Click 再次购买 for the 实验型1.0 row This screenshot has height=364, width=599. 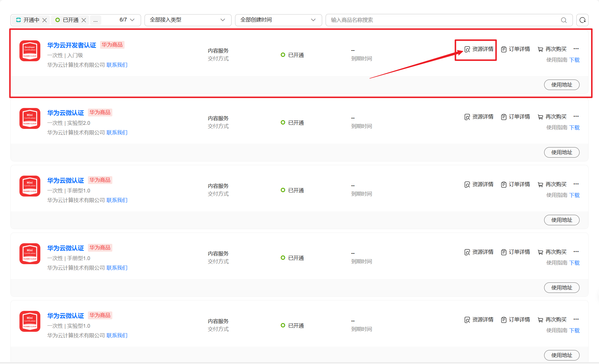(552, 320)
